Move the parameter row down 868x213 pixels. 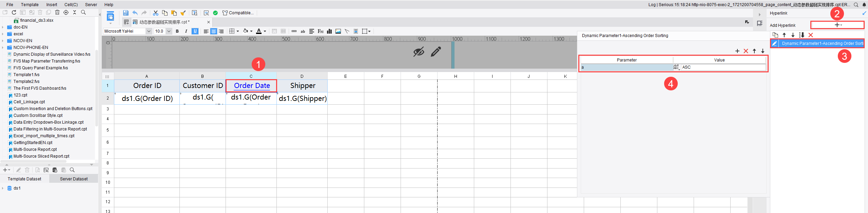coord(763,51)
